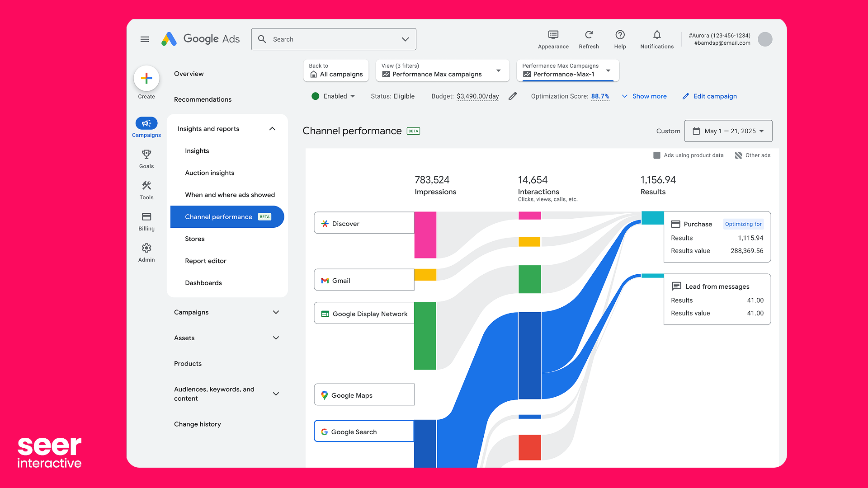The width and height of the screenshot is (868, 488).
Task: Select Report editor menu item
Action: click(205, 261)
